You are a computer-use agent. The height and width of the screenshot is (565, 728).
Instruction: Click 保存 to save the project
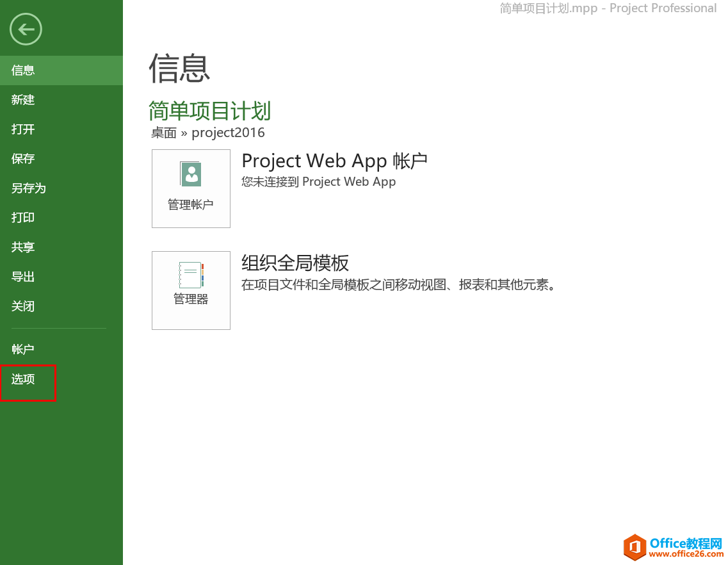tap(24, 159)
